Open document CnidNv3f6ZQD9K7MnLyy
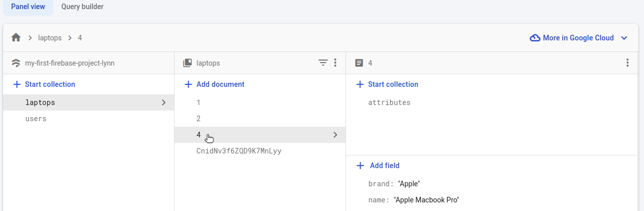This screenshot has height=211, width=644. coord(239,151)
